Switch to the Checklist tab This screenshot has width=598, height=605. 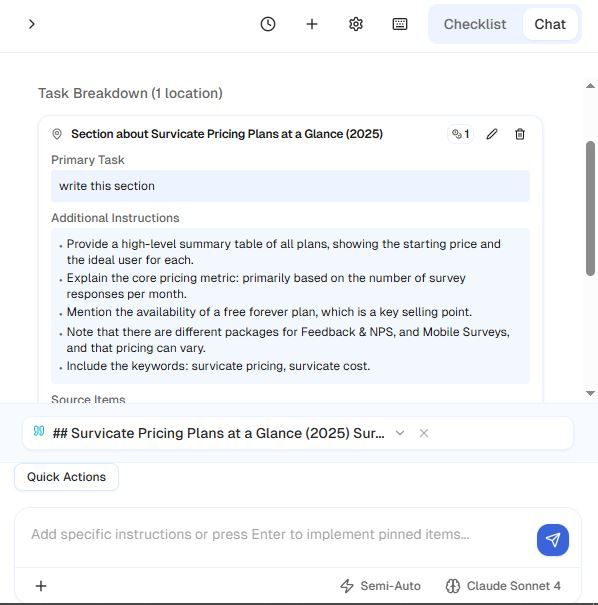pyautogui.click(x=475, y=24)
